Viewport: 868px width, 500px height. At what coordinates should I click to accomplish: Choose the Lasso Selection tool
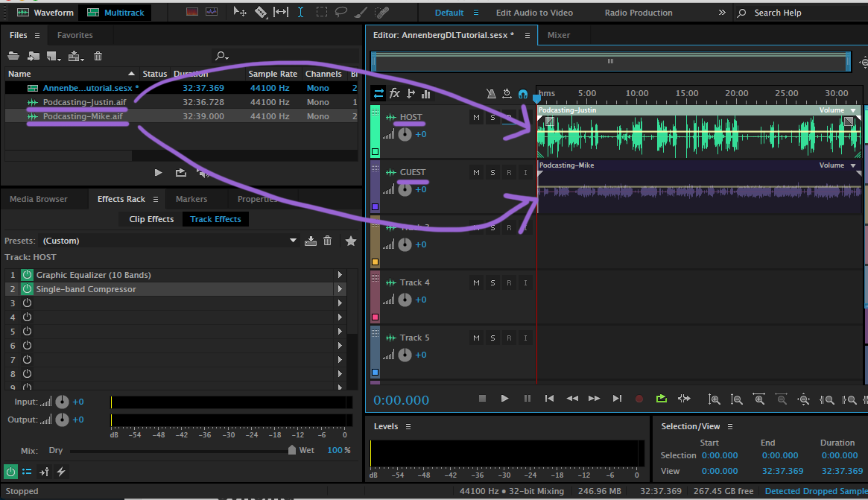point(341,12)
